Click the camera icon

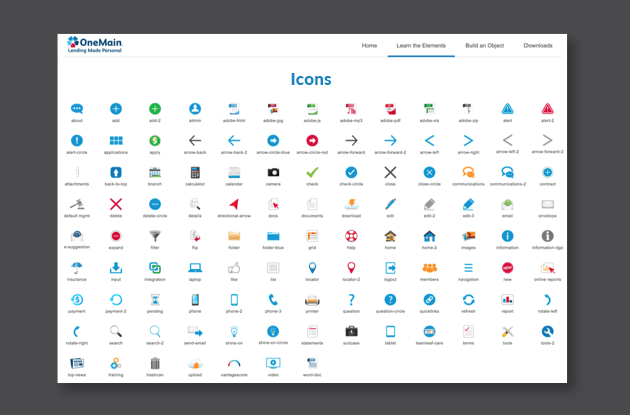(273, 172)
